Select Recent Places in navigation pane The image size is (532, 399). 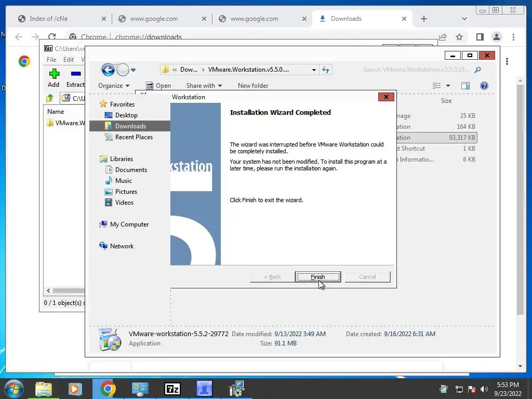point(129,137)
